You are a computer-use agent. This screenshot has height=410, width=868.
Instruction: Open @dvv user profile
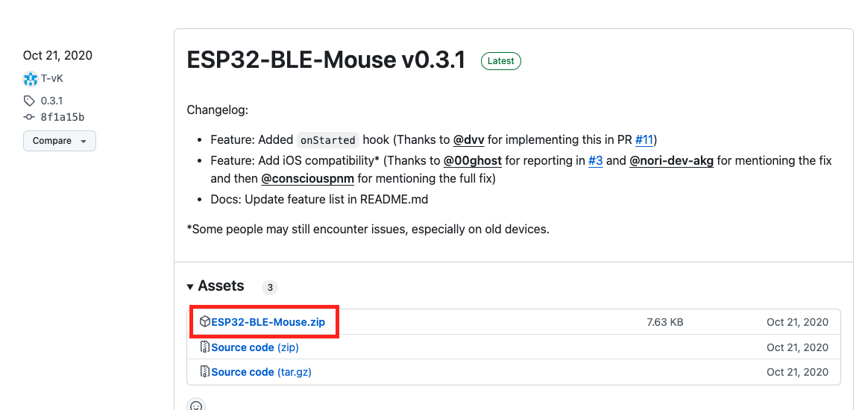(468, 139)
